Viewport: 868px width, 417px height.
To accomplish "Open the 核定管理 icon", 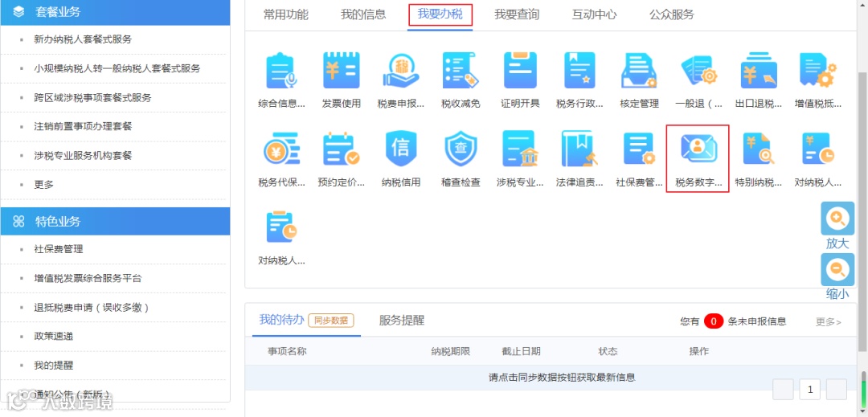I will pos(640,71).
